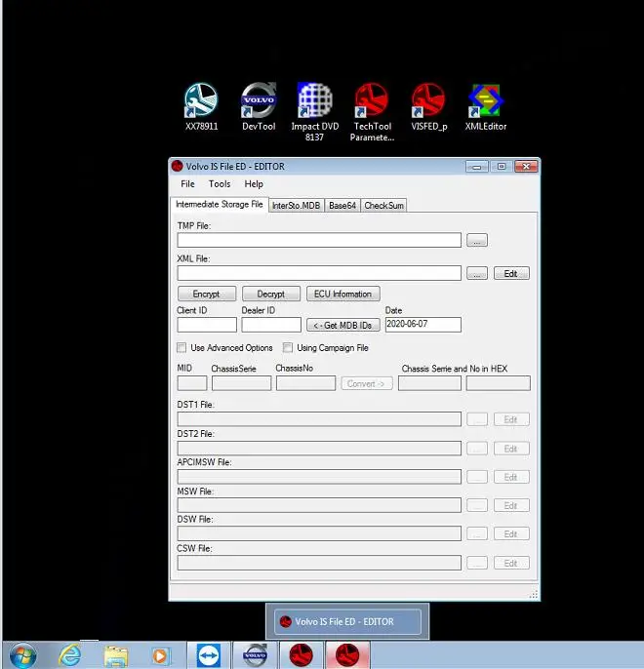Click the ChassisNo input field
The width and height of the screenshot is (644, 669).
(305, 383)
